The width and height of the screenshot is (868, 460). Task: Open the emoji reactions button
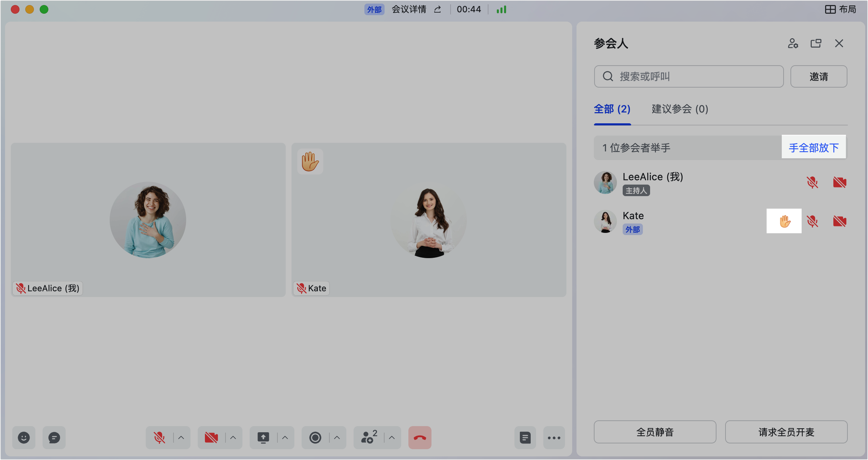[x=24, y=438]
